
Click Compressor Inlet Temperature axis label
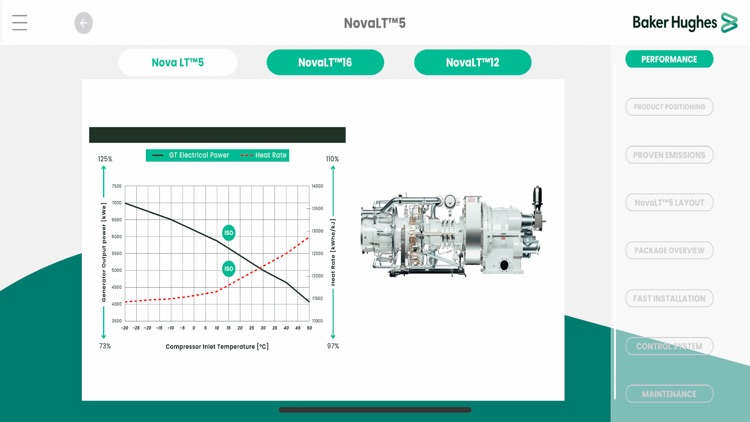217,346
